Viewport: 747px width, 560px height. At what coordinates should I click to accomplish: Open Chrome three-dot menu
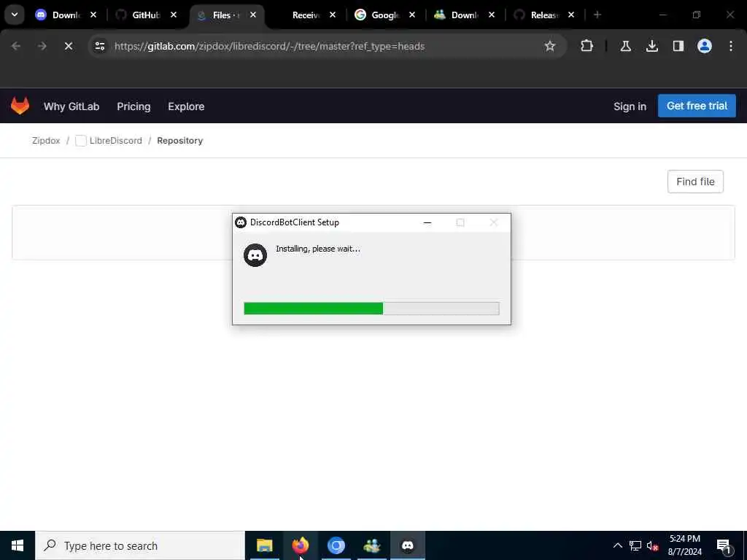(731, 46)
